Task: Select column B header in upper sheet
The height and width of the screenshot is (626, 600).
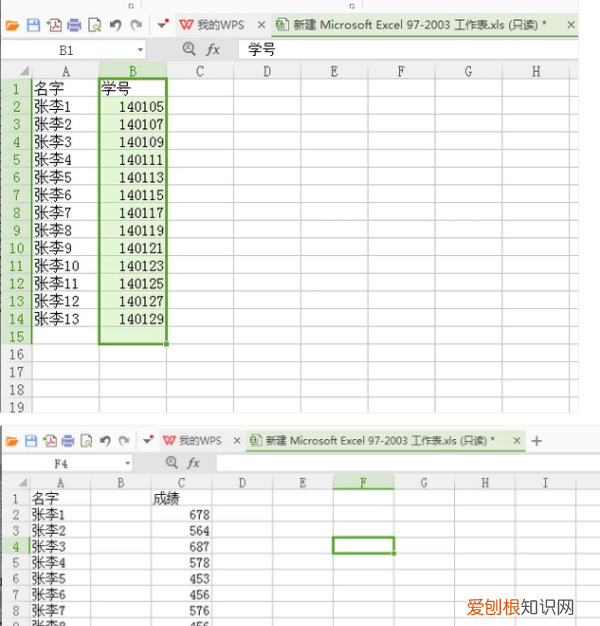Action: 133,71
